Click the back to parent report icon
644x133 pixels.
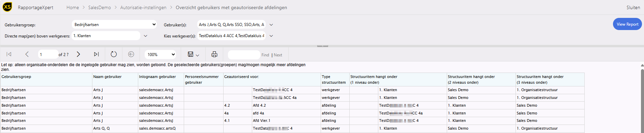(131, 54)
